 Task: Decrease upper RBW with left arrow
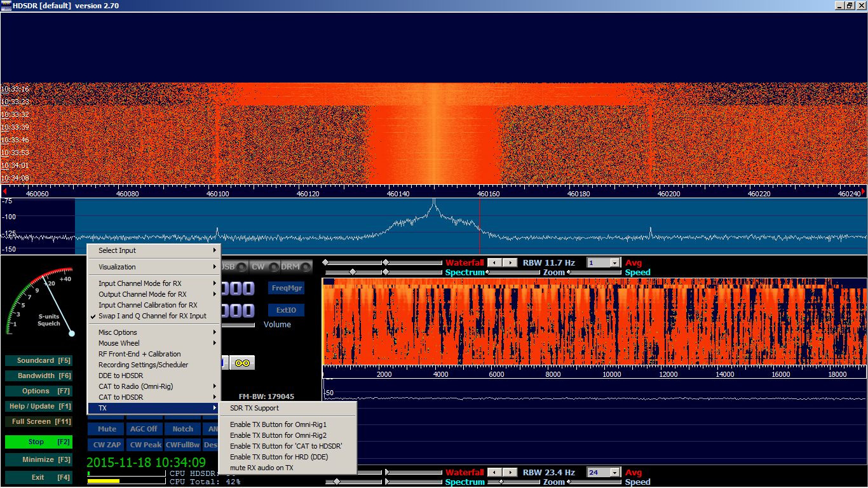click(495, 262)
